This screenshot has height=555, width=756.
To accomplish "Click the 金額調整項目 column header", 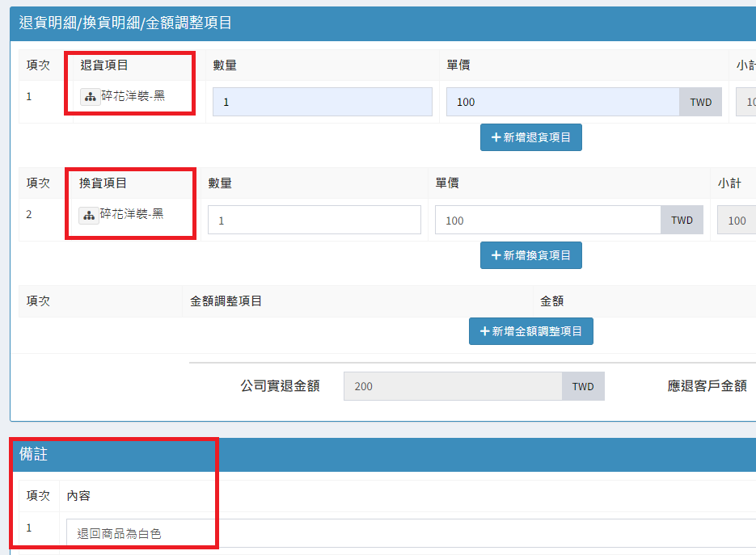I will tap(226, 301).
